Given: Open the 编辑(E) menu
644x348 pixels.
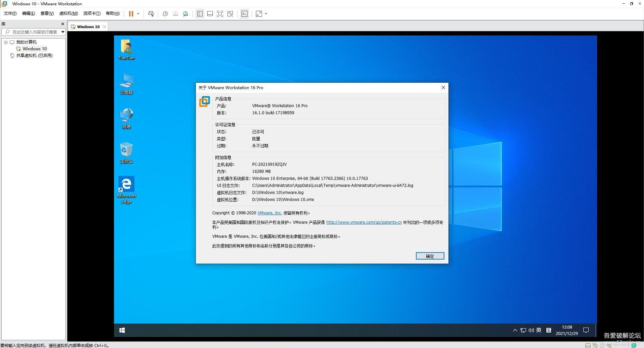Looking at the screenshot, I should tap(29, 13).
